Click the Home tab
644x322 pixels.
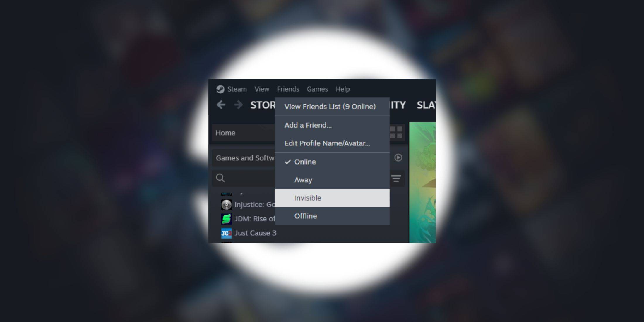click(225, 132)
